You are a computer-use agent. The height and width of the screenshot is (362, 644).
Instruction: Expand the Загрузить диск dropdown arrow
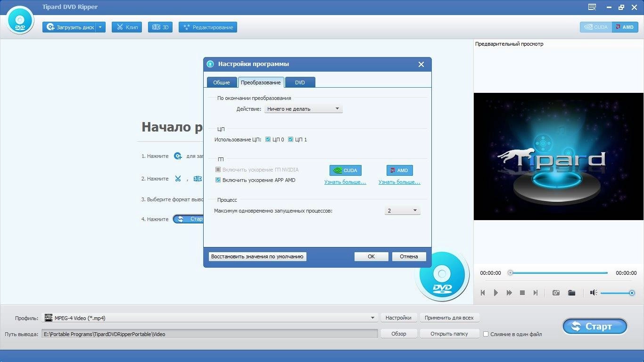click(100, 27)
